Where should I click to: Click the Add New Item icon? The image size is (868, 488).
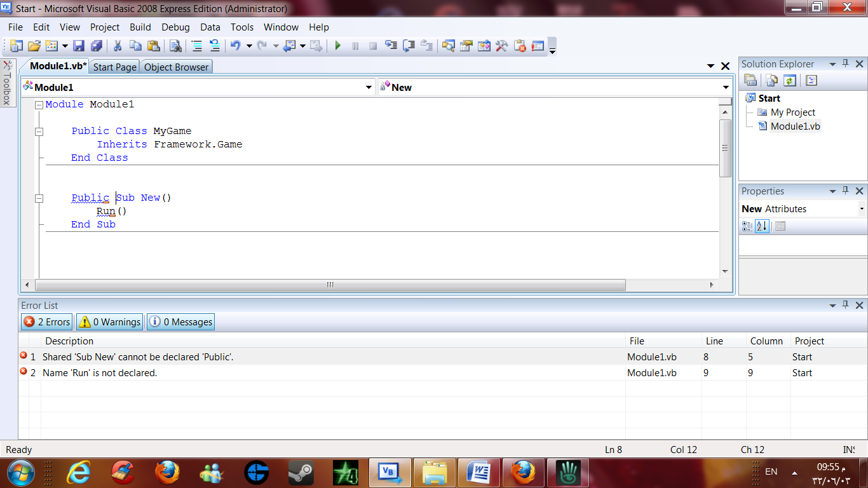(51, 46)
